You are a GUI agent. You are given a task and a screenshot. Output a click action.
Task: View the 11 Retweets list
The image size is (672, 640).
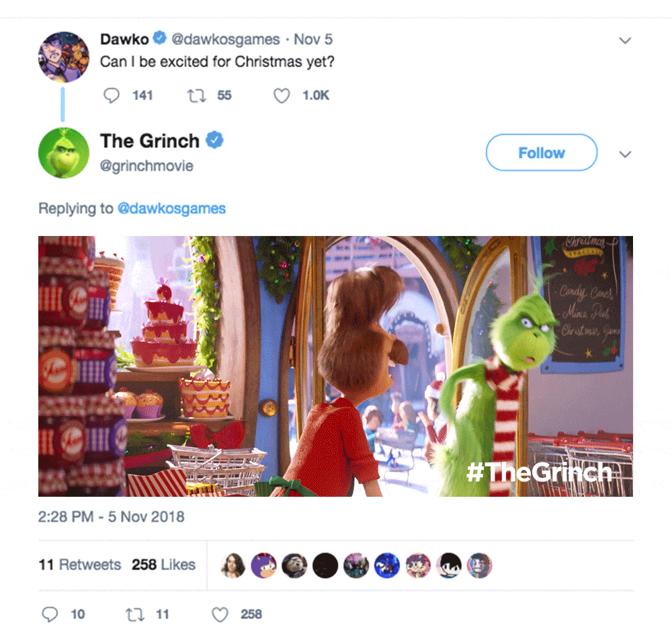pos(80,565)
